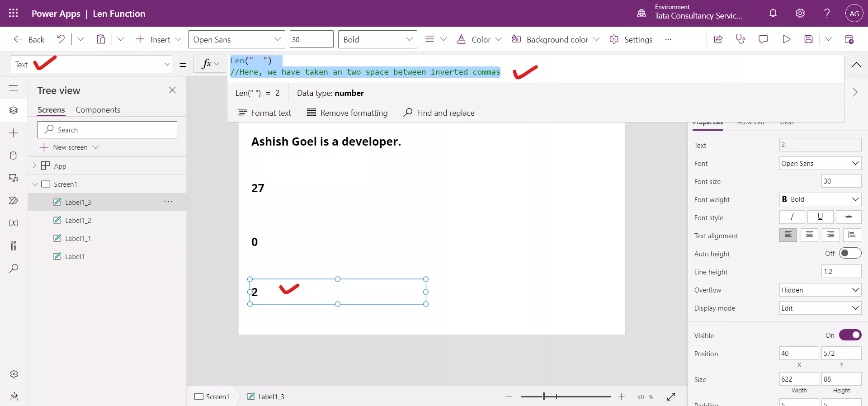Screen dimensions: 868x406
Task: Click the Undo icon
Action: [x=61, y=39]
